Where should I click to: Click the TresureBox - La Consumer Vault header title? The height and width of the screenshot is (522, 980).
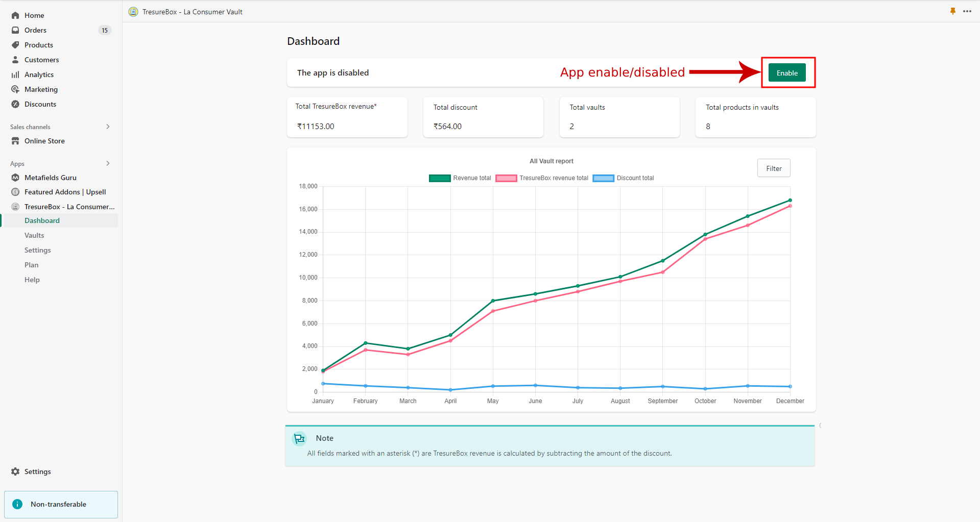pos(192,12)
